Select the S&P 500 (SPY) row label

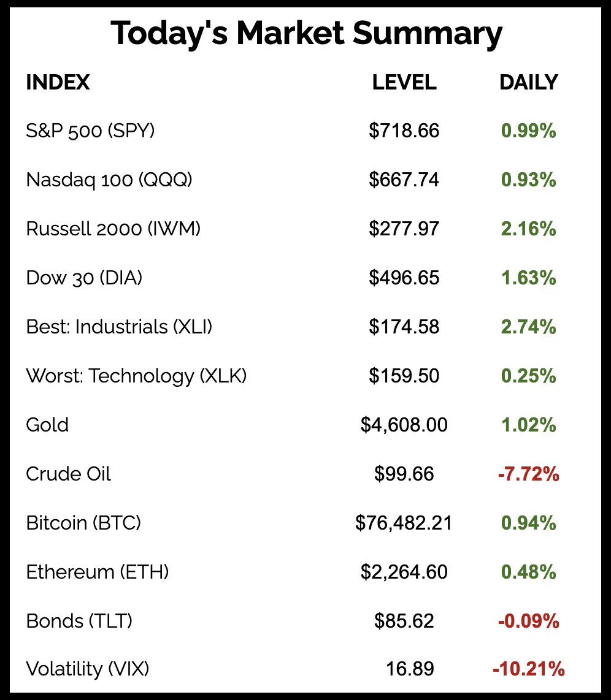(x=90, y=131)
